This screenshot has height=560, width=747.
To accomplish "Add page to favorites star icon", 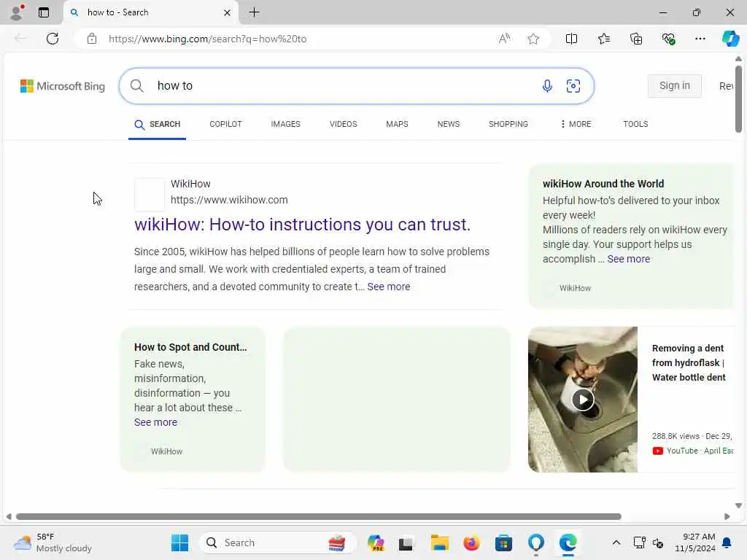I will click(x=533, y=39).
